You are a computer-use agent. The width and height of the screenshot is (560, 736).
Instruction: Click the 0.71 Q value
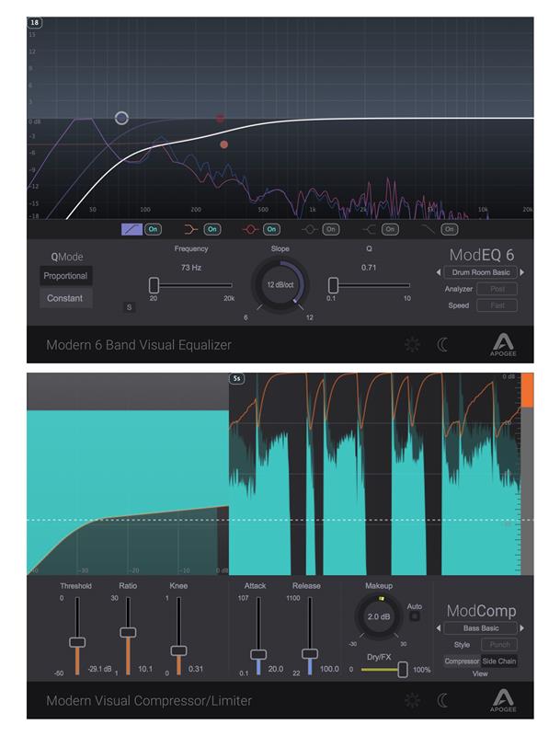point(369,268)
